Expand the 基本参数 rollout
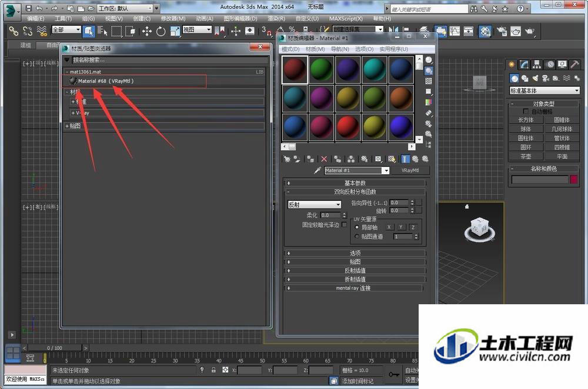Image resolution: width=588 pixels, height=389 pixels. coord(355,183)
